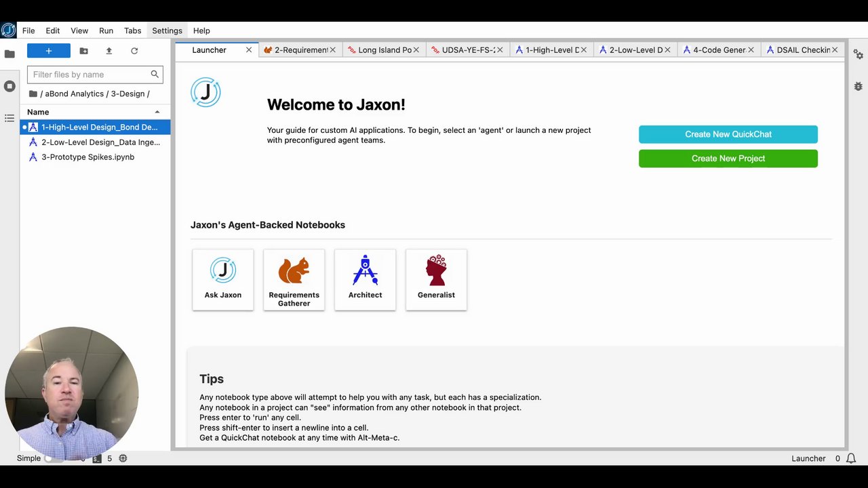Open the property inspector gears icon

coord(858,54)
